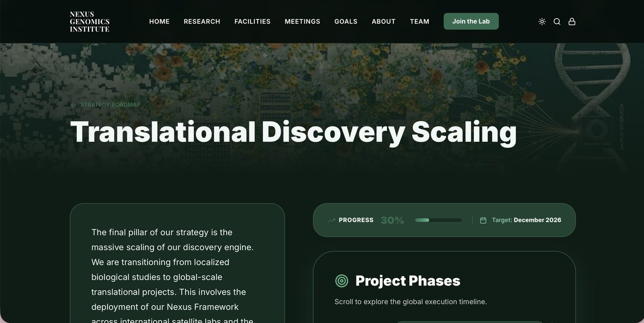Click the target icon next to Project Phases
The height and width of the screenshot is (323, 644).
point(341,281)
